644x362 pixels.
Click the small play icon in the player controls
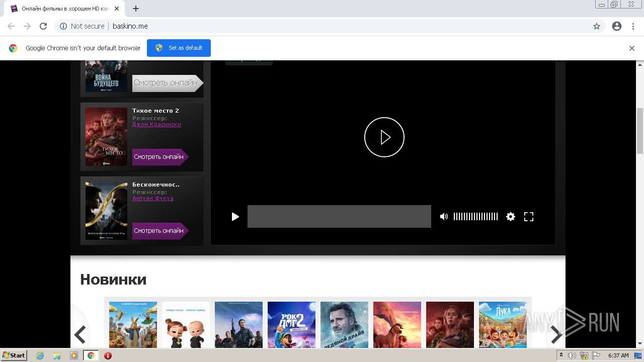[x=235, y=217]
